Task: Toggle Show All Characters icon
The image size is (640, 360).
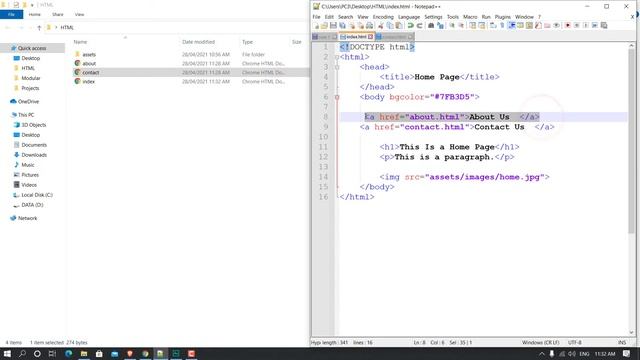Action: [502, 25]
